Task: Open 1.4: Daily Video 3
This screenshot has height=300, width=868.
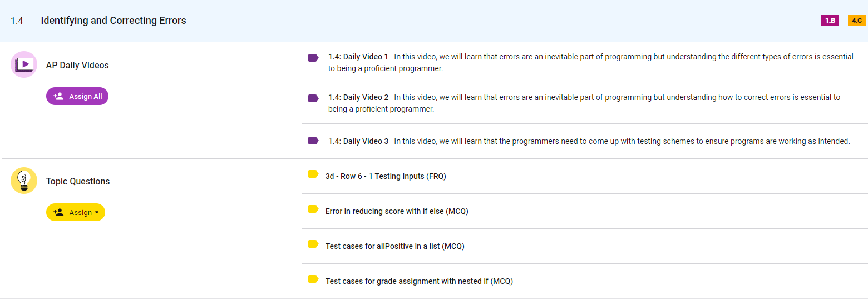Action: tap(358, 141)
